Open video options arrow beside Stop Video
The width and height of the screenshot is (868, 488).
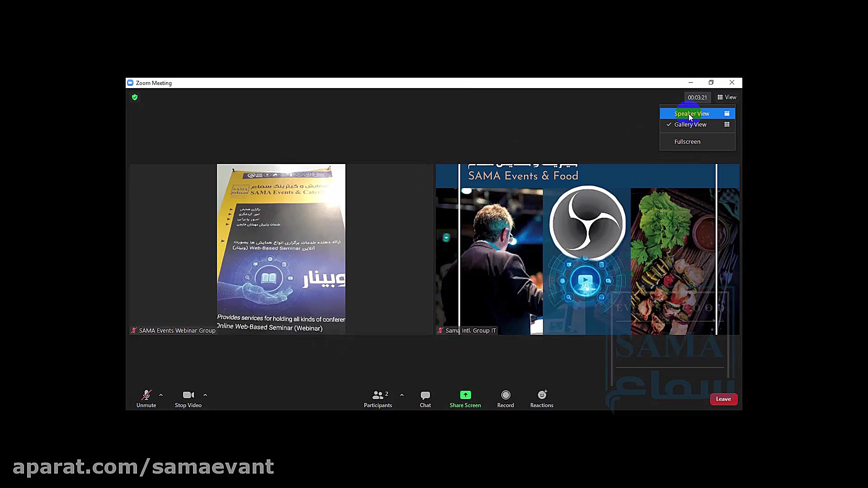point(205,395)
